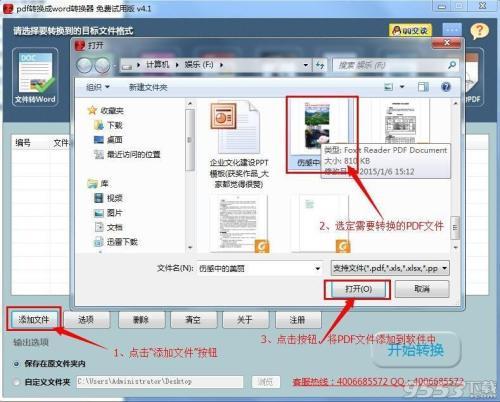500x402 pixels.
Task: Select the 自定义文件夹 radio option
Action: [x=16, y=382]
